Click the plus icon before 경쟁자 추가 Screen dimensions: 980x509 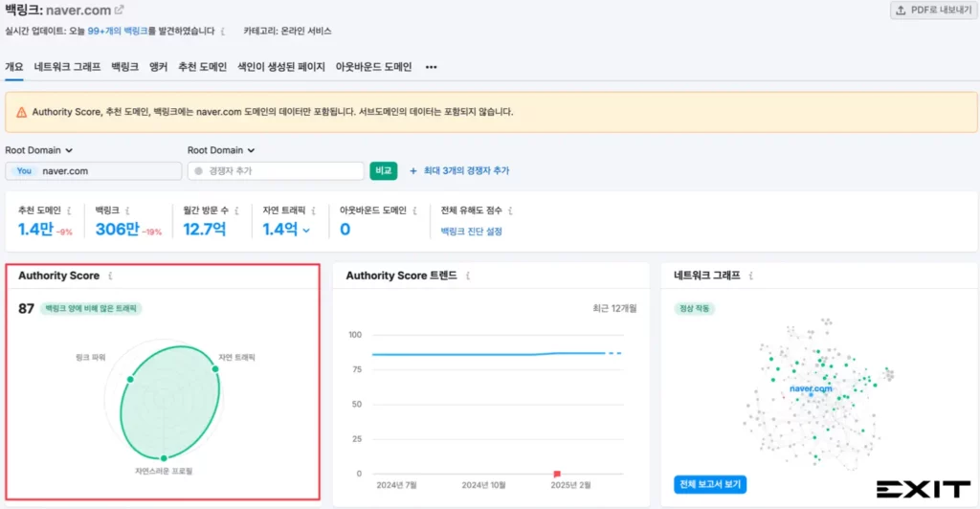413,171
